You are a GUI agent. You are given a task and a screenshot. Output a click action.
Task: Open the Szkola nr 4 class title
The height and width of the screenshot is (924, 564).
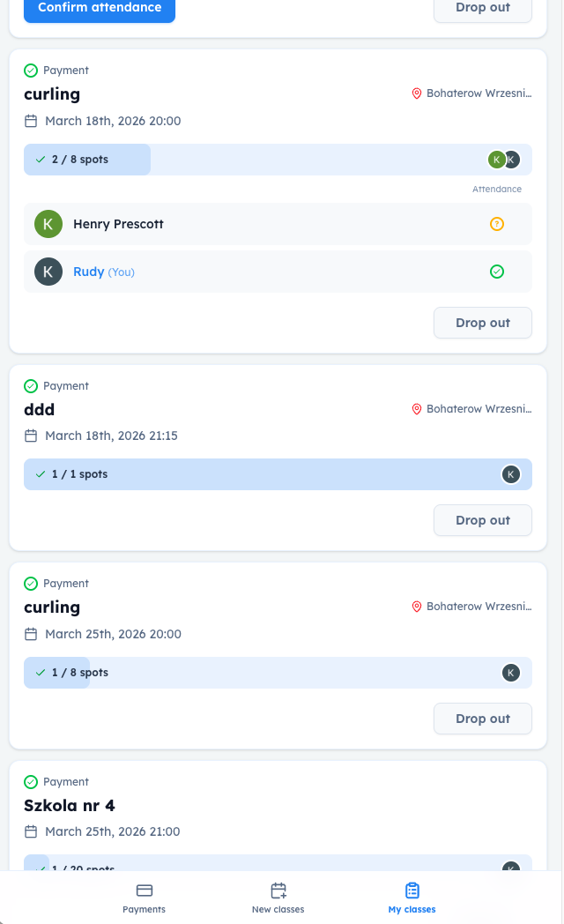click(x=70, y=805)
